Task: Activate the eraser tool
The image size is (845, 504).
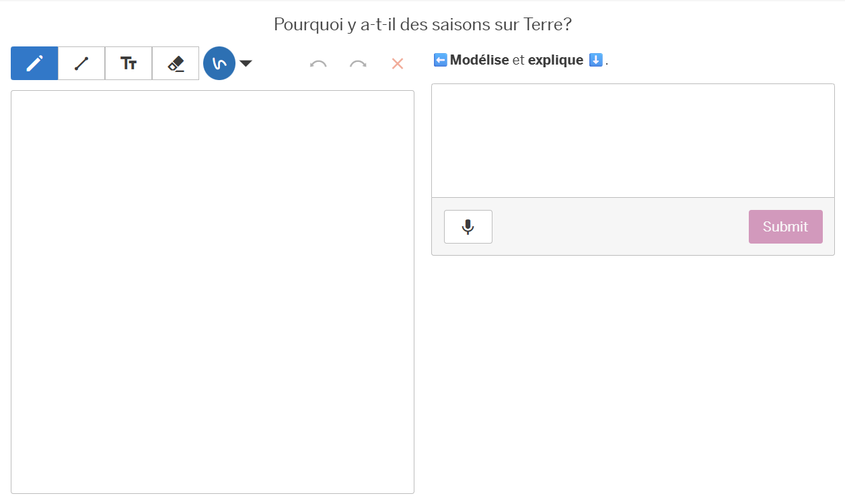Action: click(176, 63)
